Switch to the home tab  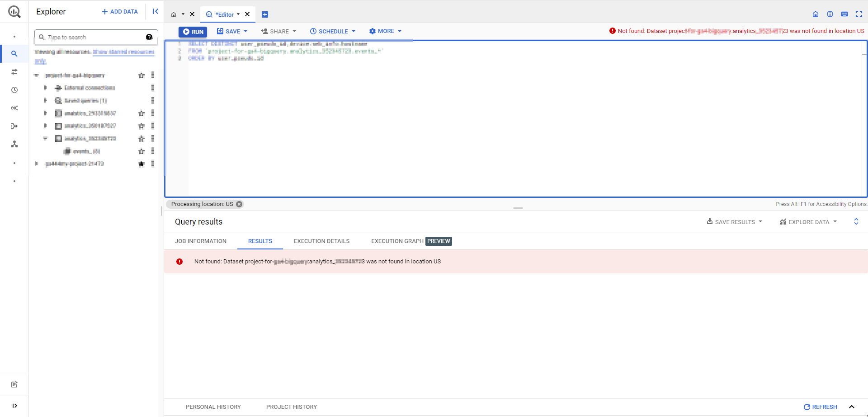click(x=174, y=14)
